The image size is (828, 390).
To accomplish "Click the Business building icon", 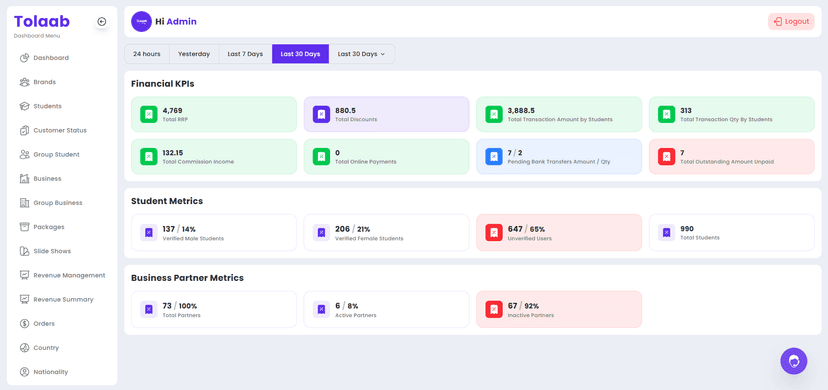I will (x=24, y=179).
